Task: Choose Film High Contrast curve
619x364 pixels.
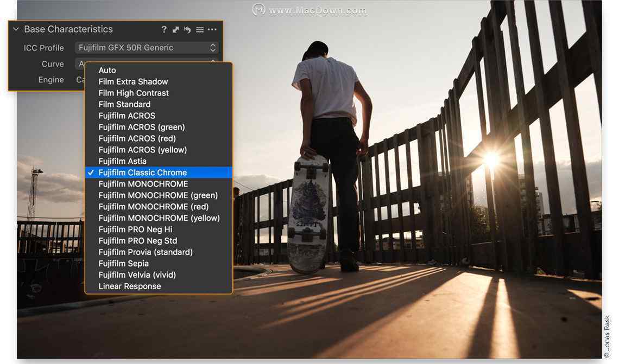Action: click(x=159, y=93)
